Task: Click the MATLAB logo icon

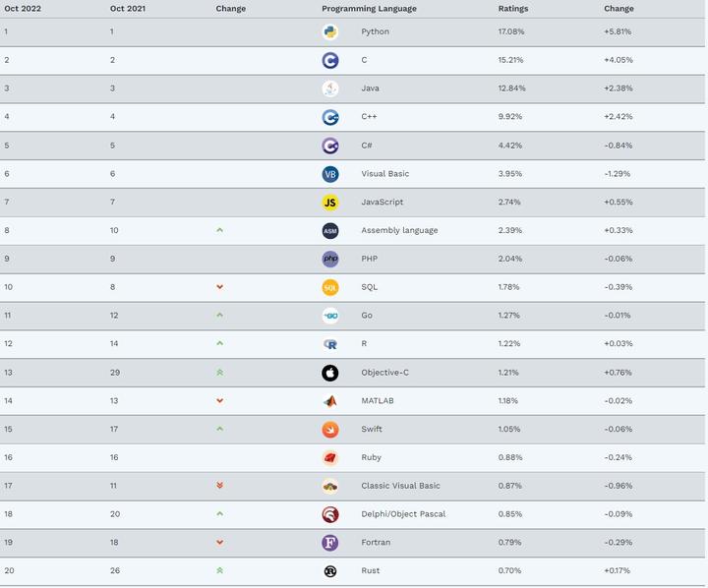Action: point(330,401)
